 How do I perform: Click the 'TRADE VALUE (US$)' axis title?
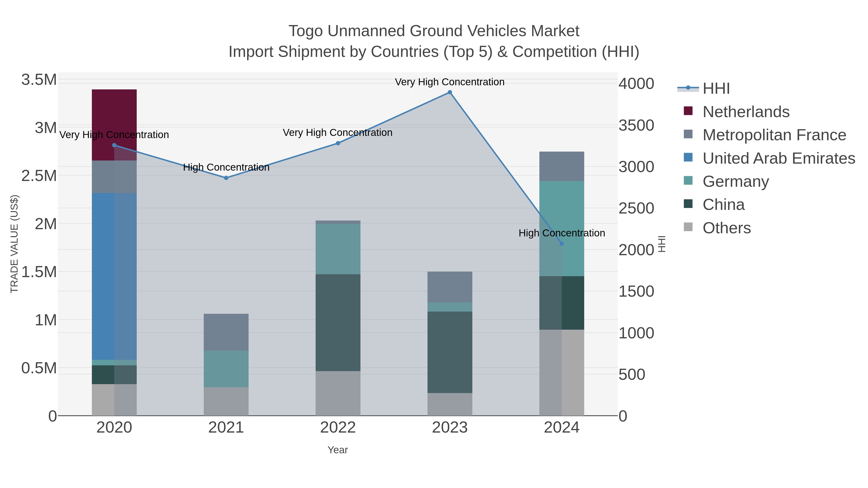pos(14,244)
